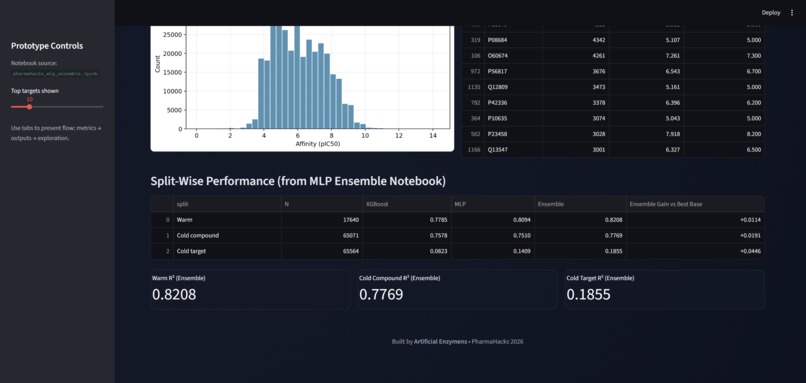Click MLP value 0.8094
Screen dimensions: 806x383
click(492, 220)
